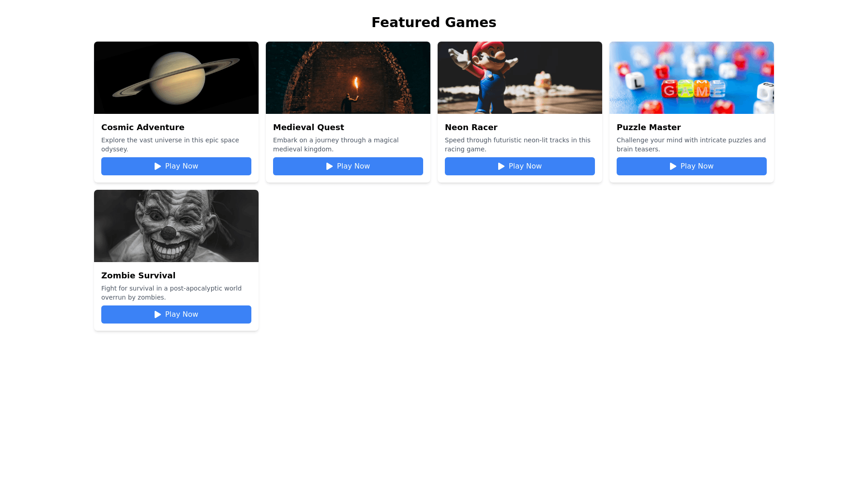
Task: Click the Neon Racer racing game description
Action: [518, 145]
